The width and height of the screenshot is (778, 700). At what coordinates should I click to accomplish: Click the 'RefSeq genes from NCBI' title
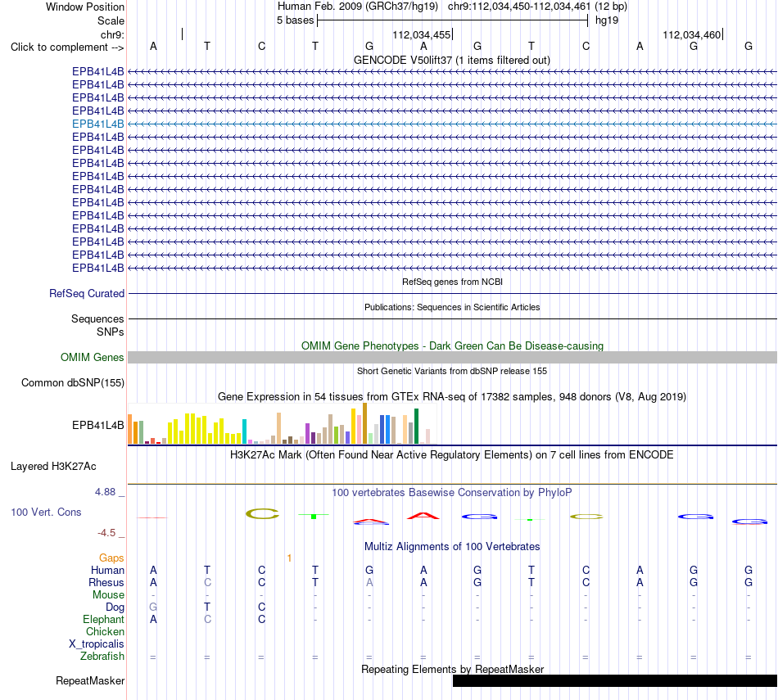(x=452, y=282)
